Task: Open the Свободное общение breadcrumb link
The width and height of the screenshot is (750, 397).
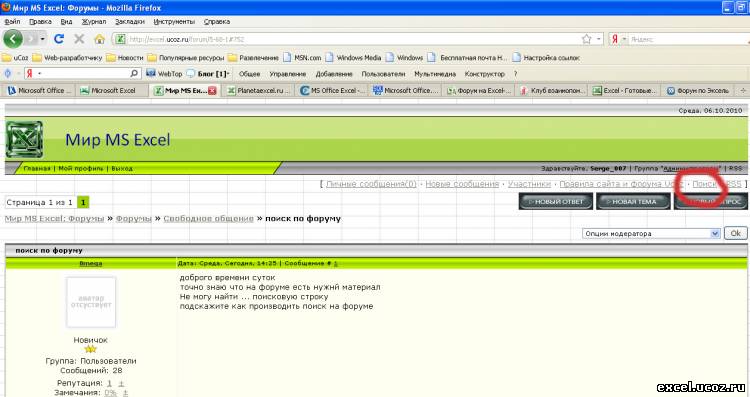Action: [x=208, y=219]
